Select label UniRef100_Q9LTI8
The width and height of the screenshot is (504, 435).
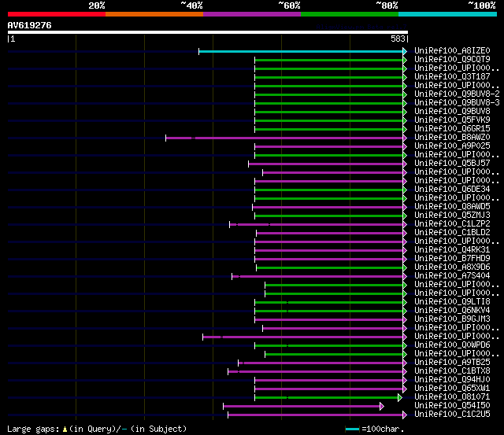[452, 302]
